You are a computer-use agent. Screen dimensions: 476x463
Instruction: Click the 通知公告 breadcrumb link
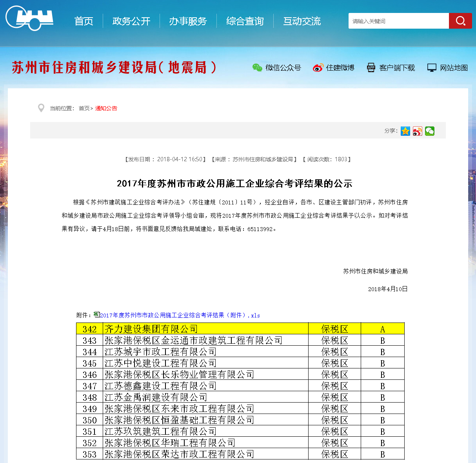click(106, 108)
